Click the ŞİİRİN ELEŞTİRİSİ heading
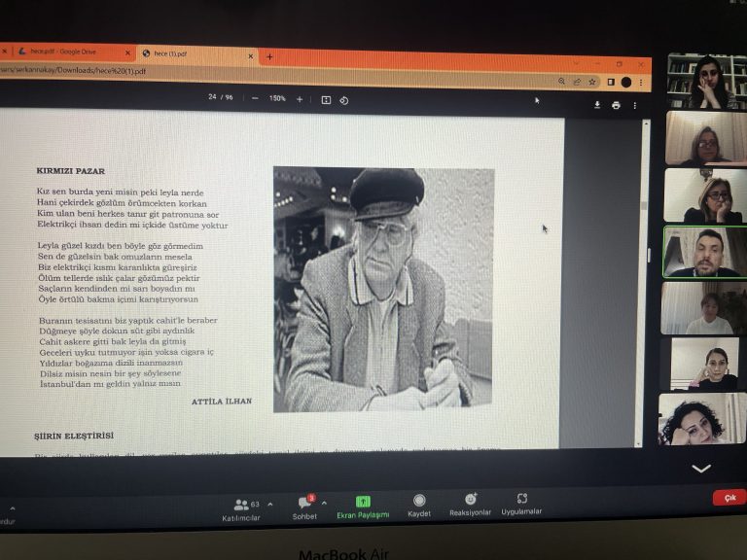The image size is (747, 560). (x=74, y=436)
